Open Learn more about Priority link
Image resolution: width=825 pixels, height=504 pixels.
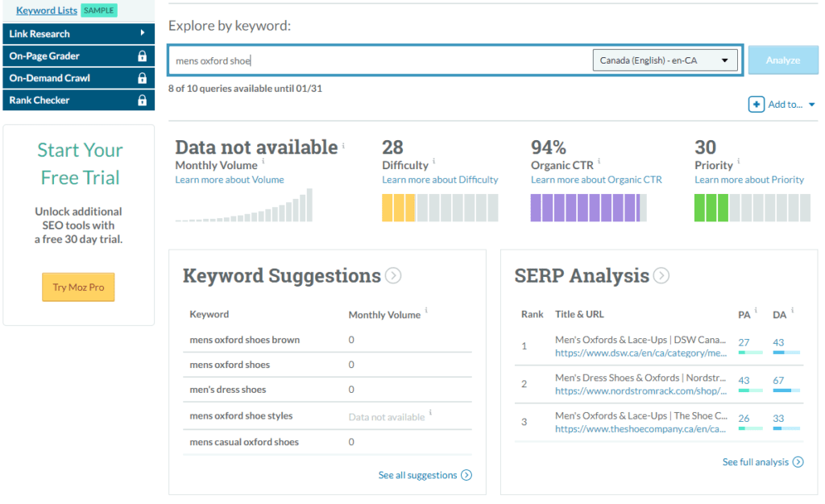pyautogui.click(x=749, y=180)
